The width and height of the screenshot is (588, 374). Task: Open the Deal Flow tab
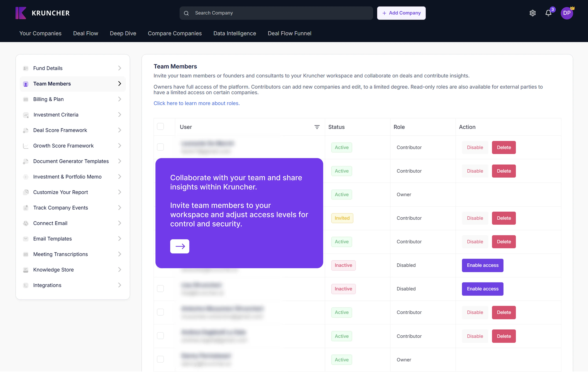pyautogui.click(x=85, y=33)
